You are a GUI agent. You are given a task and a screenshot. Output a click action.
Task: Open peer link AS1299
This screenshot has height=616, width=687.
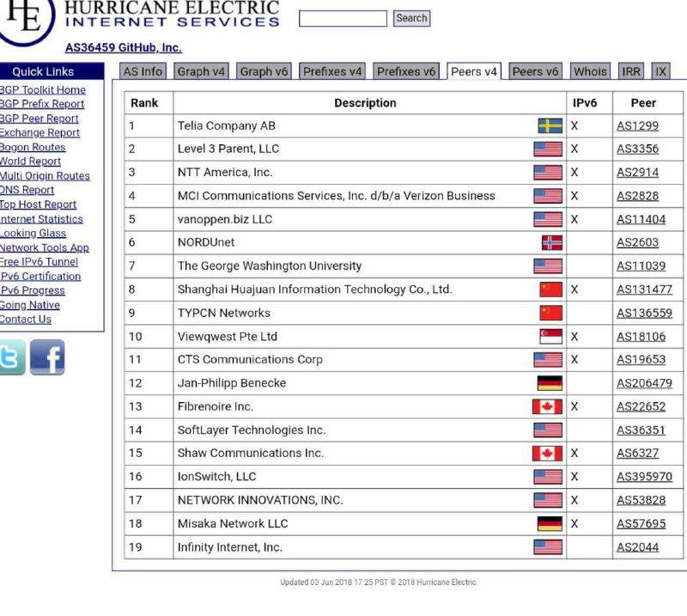click(637, 126)
